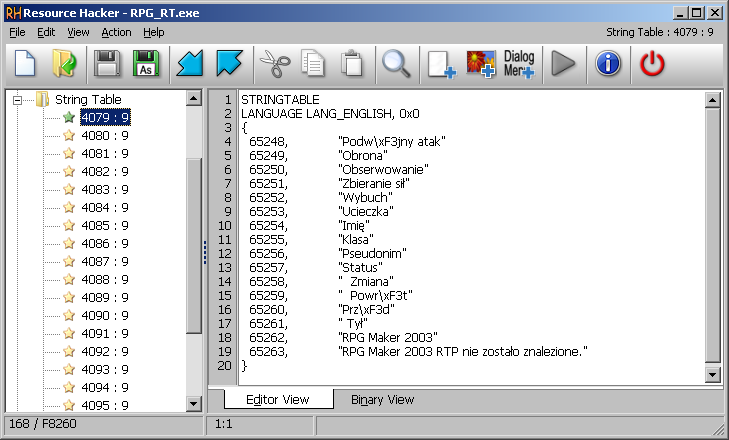Open the Action menu

[x=116, y=33]
